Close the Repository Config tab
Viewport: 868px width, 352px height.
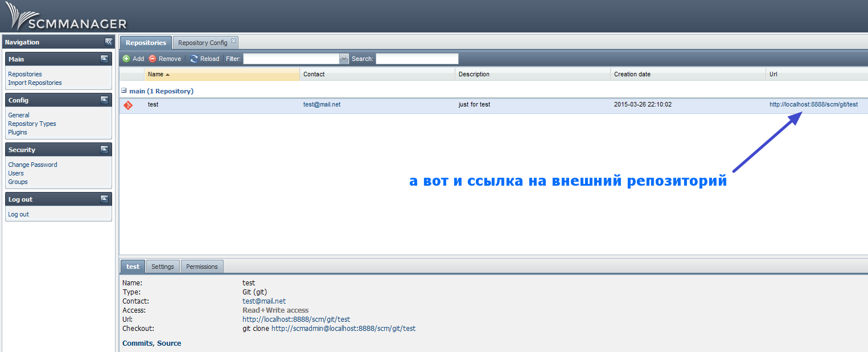click(233, 41)
